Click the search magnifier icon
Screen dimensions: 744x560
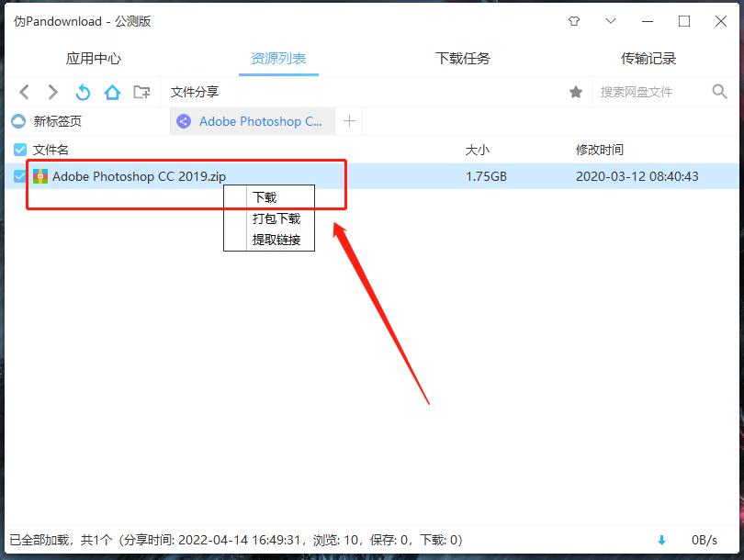pyautogui.click(x=718, y=92)
